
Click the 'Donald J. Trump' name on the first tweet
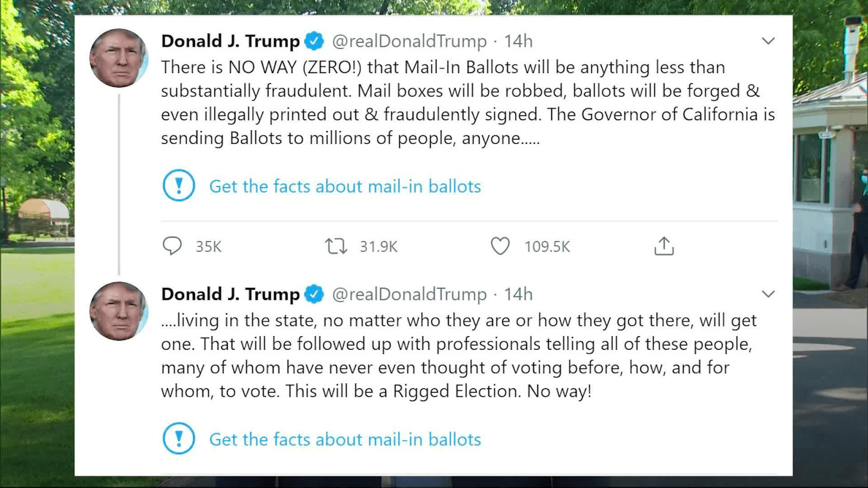click(230, 41)
